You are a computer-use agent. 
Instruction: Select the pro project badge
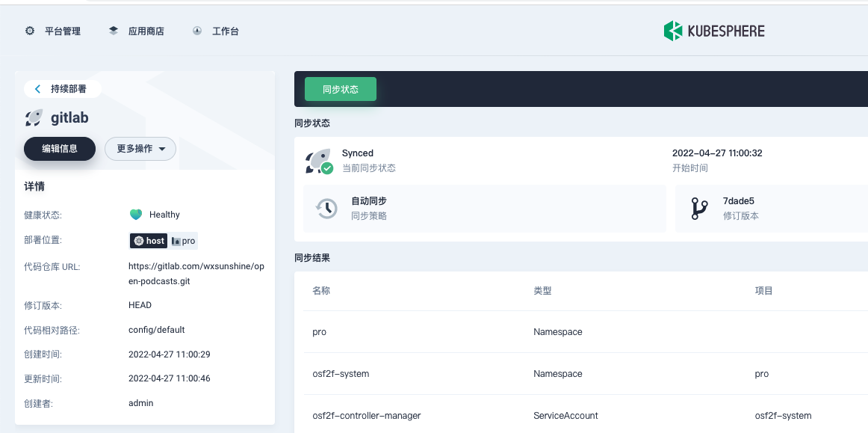coord(183,241)
